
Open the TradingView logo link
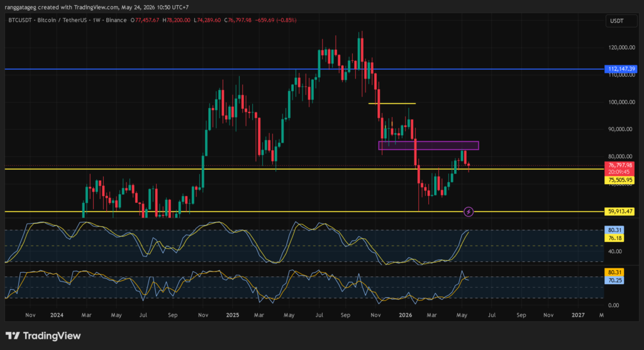tap(43, 336)
